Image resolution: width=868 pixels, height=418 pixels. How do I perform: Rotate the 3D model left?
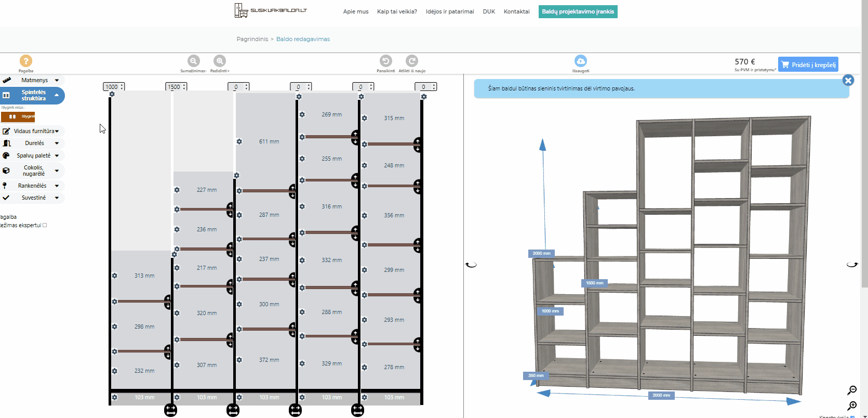(471, 265)
